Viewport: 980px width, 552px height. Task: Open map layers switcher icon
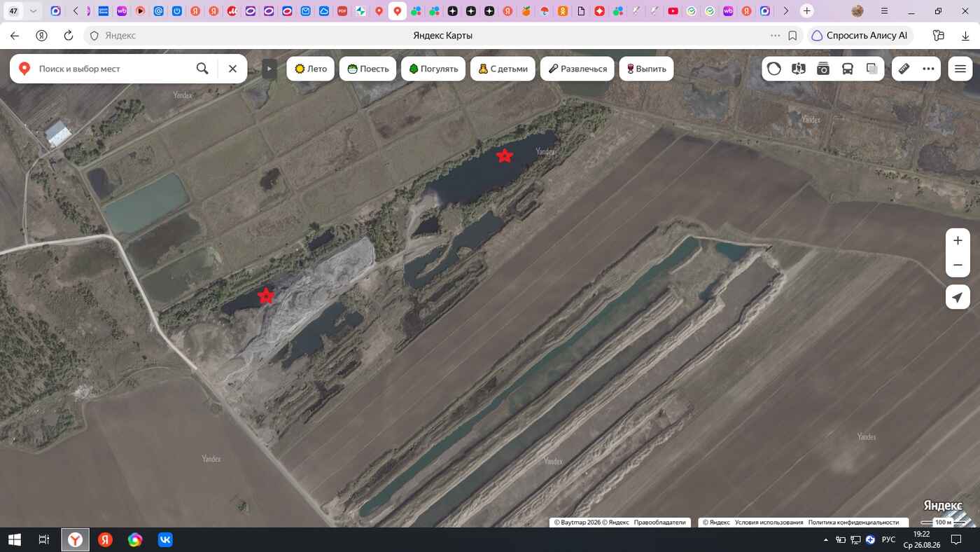coord(872,69)
